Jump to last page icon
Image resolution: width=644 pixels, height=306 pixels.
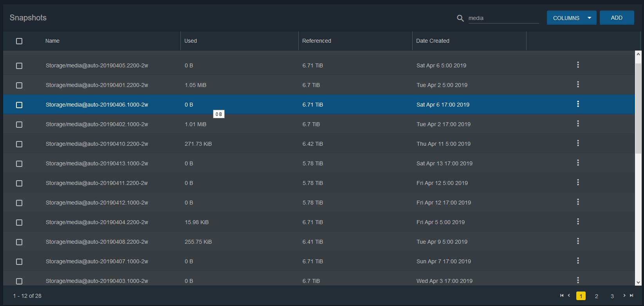pos(631,295)
